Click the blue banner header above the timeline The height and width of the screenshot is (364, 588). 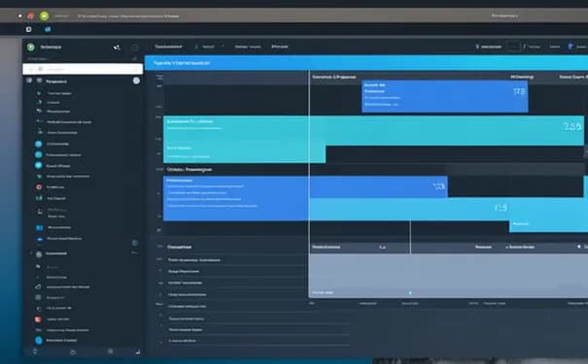coord(366,63)
